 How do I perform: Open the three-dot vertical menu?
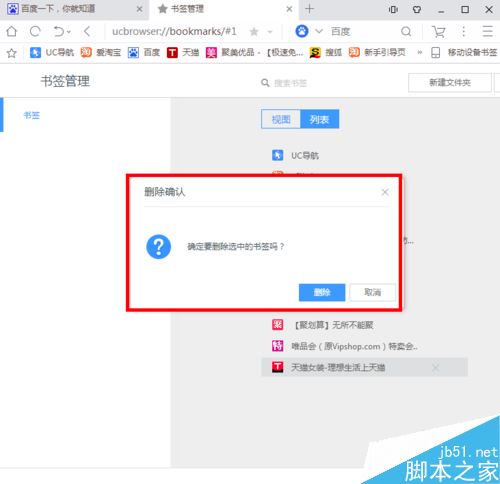click(464, 32)
